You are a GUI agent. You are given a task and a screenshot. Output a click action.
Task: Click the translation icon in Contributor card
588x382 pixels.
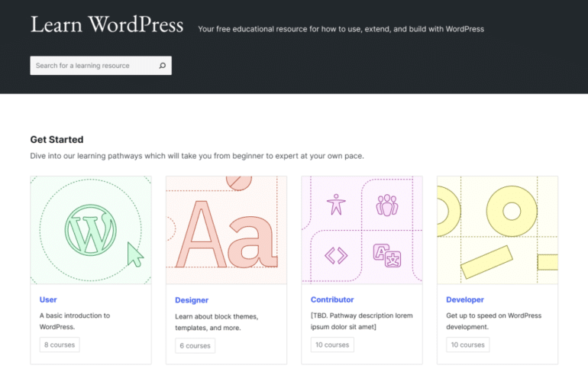(387, 255)
